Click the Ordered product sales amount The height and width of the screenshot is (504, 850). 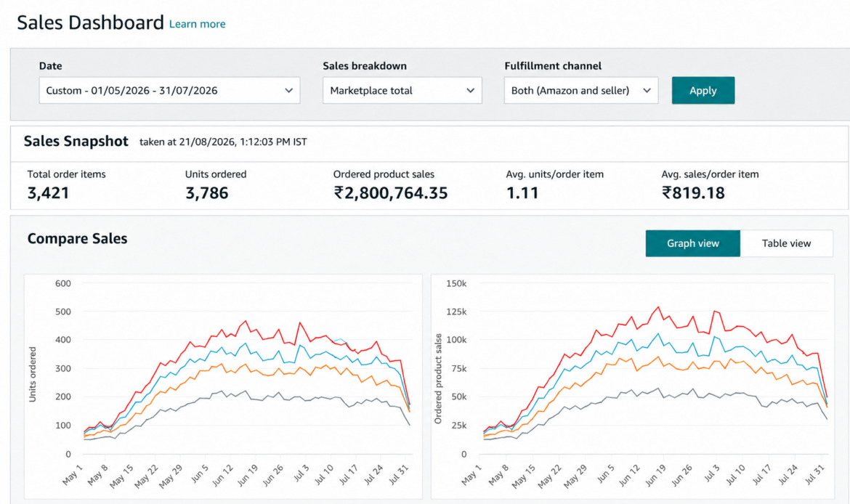tap(390, 193)
